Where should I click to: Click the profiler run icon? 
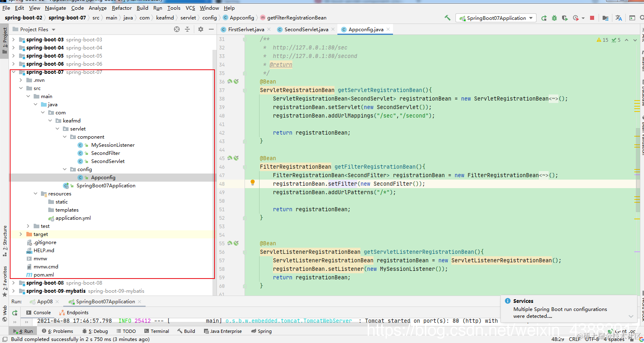tap(576, 18)
